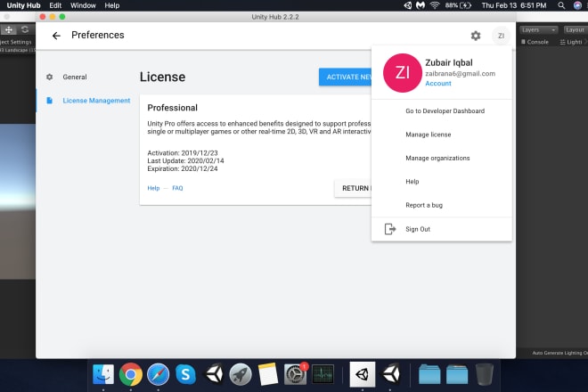Click the Siri icon in menu bar
The height and width of the screenshot is (392, 588).
(578, 5)
